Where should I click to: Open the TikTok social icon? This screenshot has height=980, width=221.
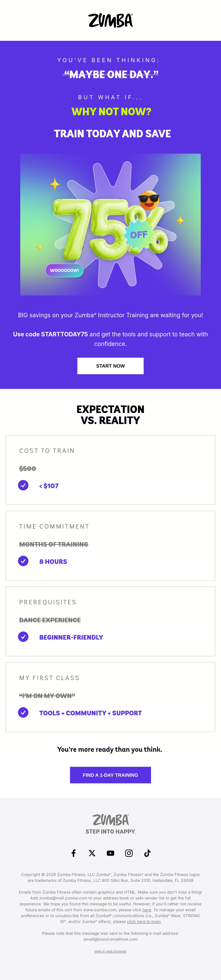click(x=148, y=853)
